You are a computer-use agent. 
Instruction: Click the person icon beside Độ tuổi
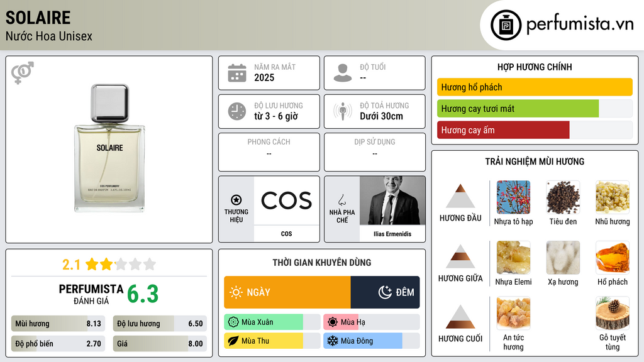[343, 73]
